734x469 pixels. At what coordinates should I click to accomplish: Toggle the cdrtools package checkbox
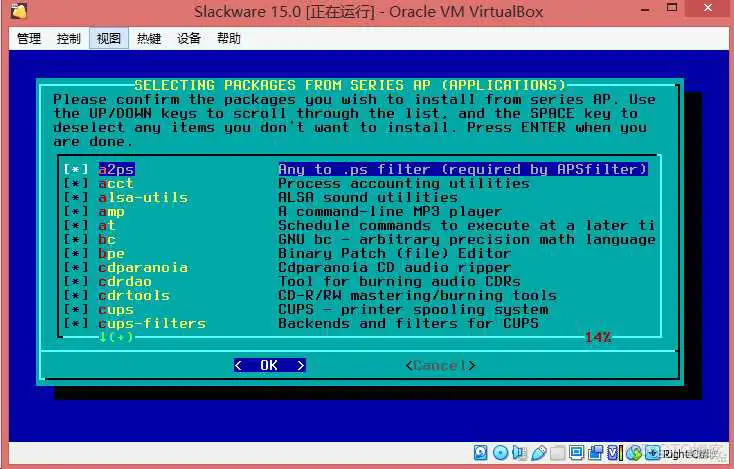coord(76,295)
